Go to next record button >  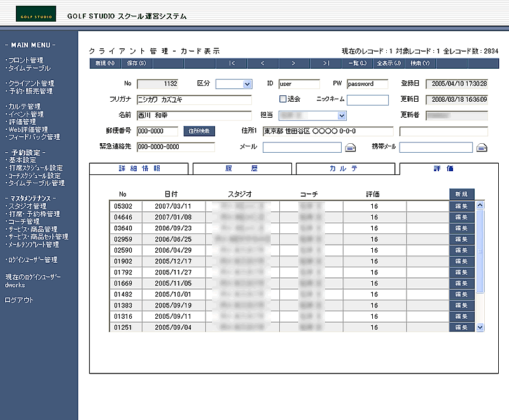(x=293, y=63)
